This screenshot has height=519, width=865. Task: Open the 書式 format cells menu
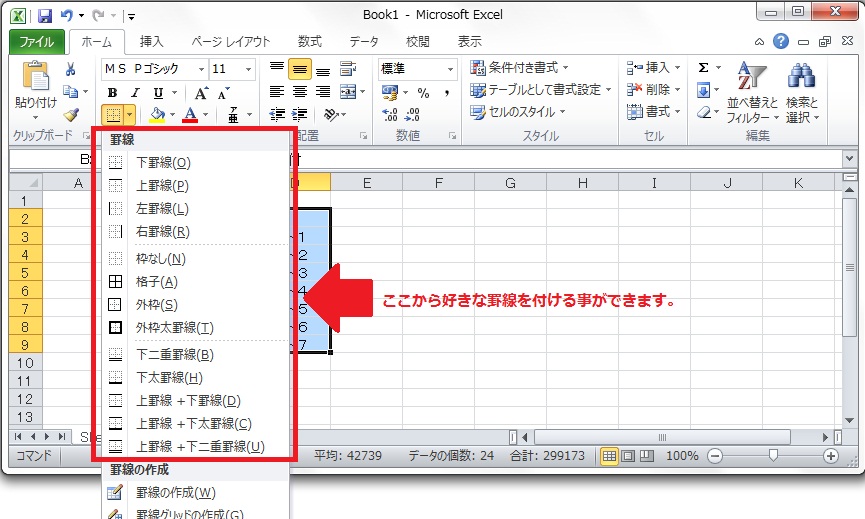point(653,112)
